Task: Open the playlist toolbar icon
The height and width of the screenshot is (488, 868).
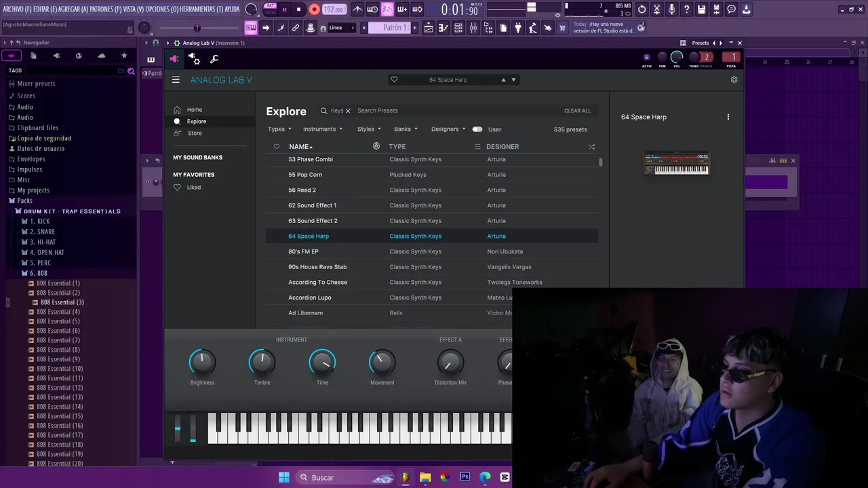Action: (x=428, y=28)
